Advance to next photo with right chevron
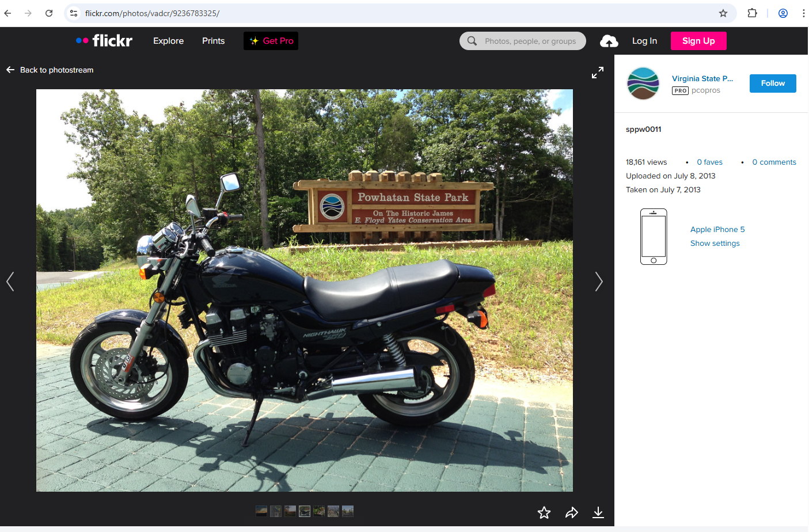Screen dimensions: 809x532 tap(599, 282)
